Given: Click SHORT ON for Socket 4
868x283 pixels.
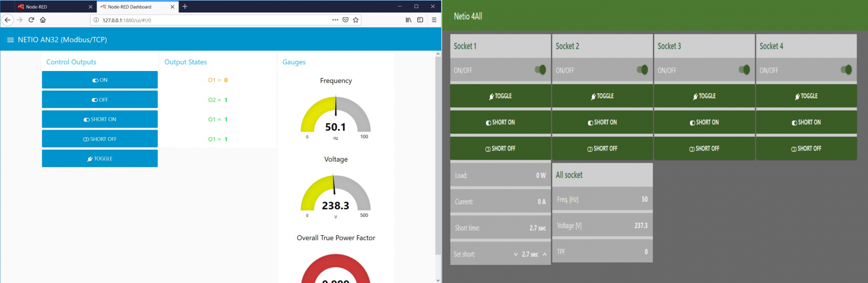Looking at the screenshot, I should (x=806, y=122).
